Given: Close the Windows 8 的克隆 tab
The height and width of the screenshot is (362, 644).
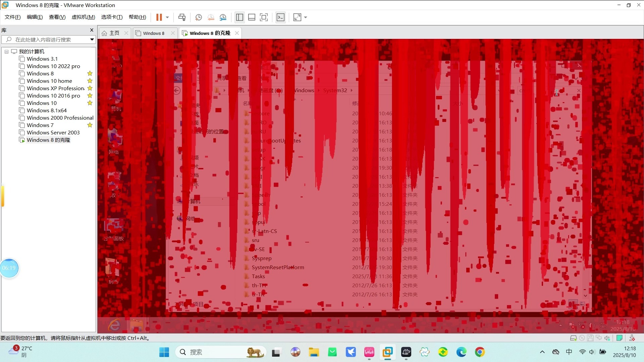Looking at the screenshot, I should (x=237, y=33).
